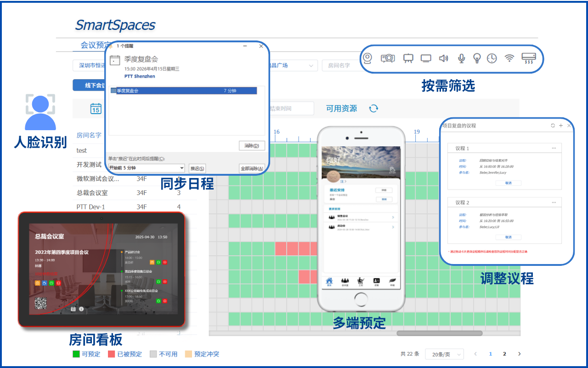Open 开始前 5 分钟 snooze time dropdown
This screenshot has width=588, height=368.
click(x=147, y=168)
